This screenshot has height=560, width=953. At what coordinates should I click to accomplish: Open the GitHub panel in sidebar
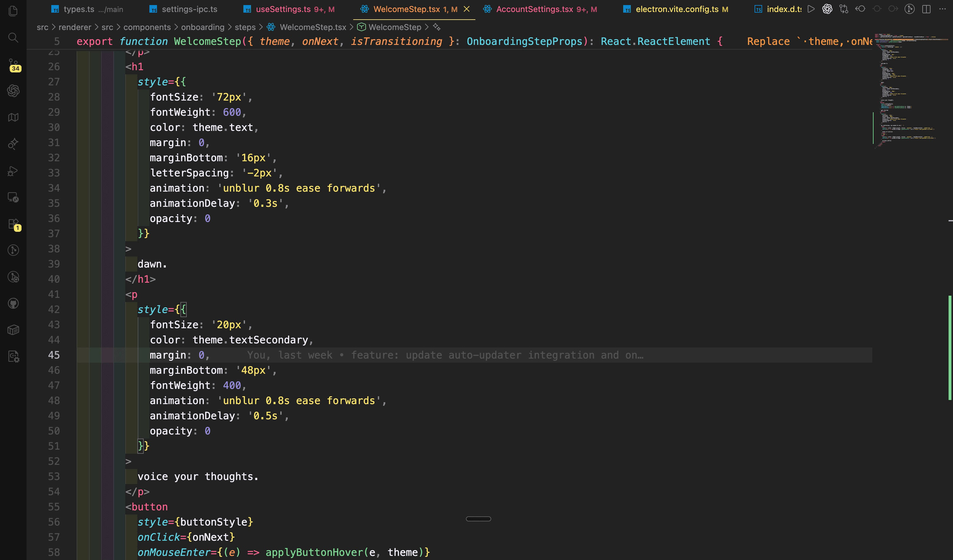pyautogui.click(x=13, y=303)
